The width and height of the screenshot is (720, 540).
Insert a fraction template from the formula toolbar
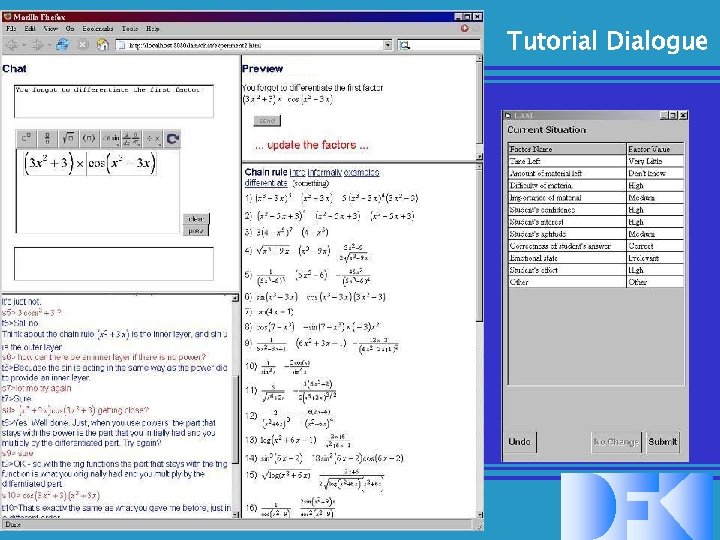click(47, 138)
